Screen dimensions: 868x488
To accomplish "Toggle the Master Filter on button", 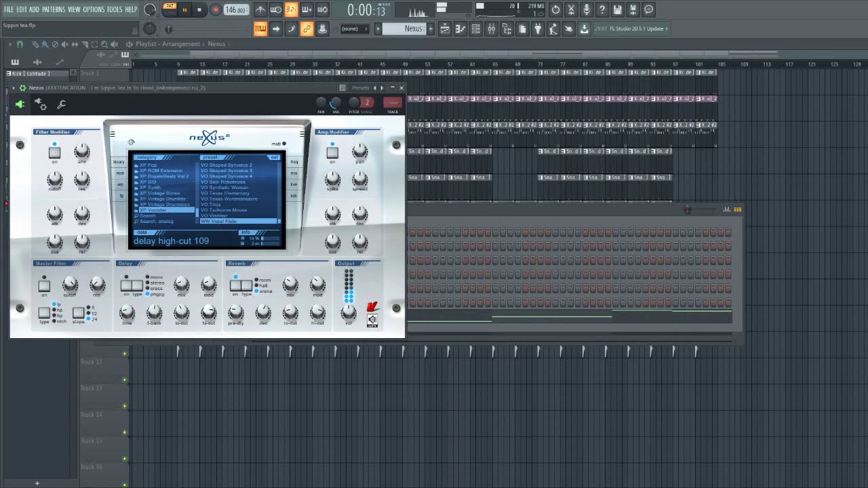I will click(44, 286).
